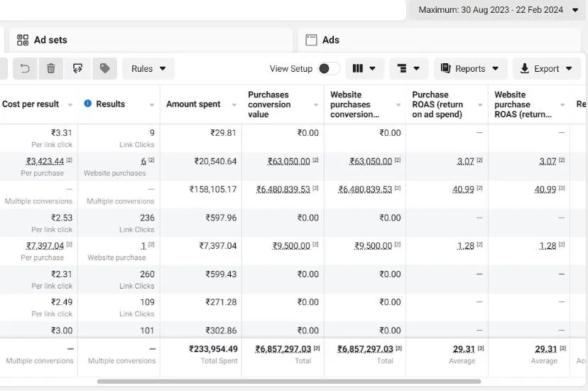Open the Rules dropdown
588x391 pixels.
click(148, 68)
